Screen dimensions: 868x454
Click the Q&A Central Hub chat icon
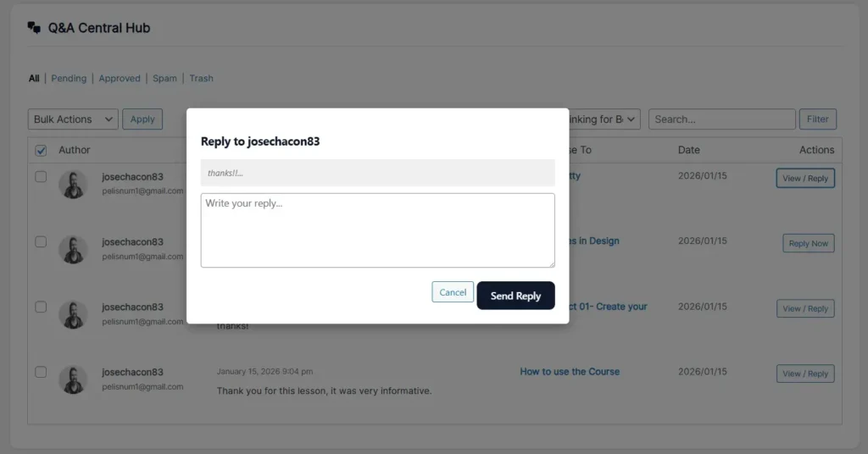(x=34, y=28)
